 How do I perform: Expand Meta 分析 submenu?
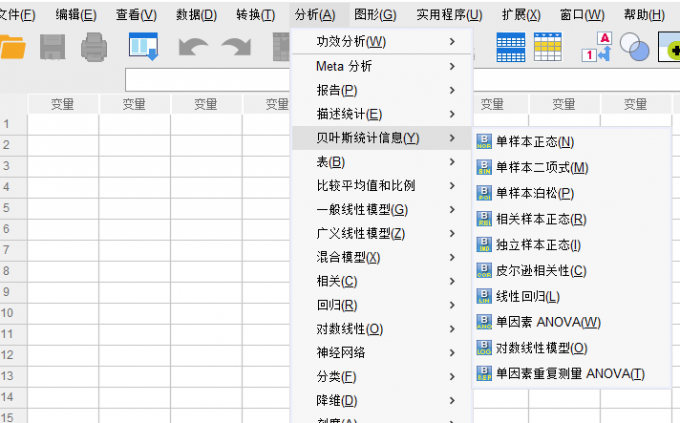pos(382,66)
